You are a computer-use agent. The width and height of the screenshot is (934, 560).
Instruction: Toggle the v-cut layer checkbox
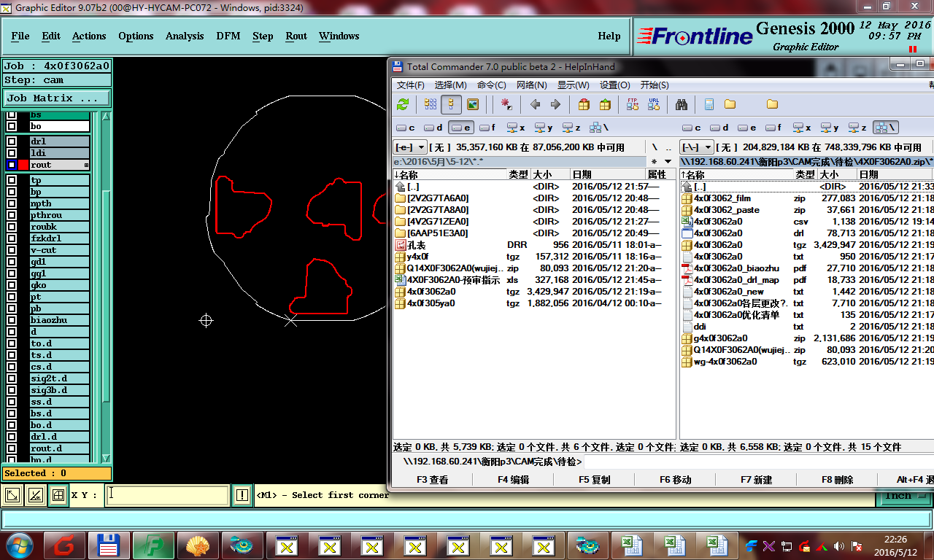(x=11, y=250)
